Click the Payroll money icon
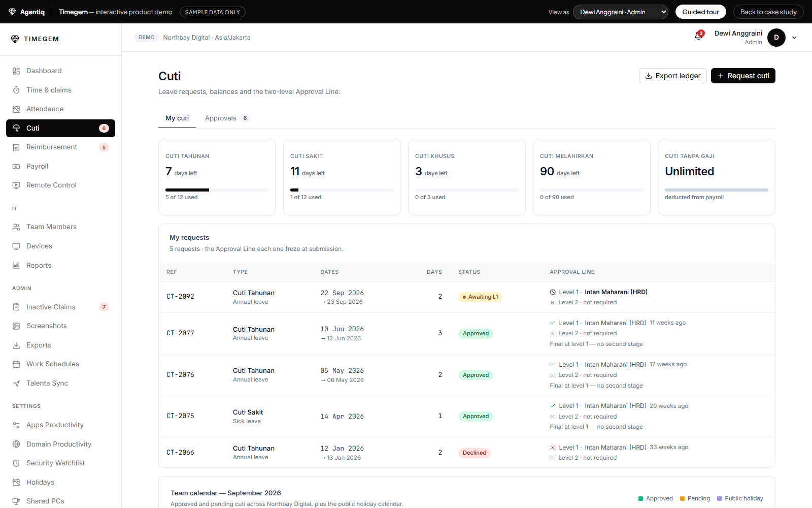 [x=16, y=166]
